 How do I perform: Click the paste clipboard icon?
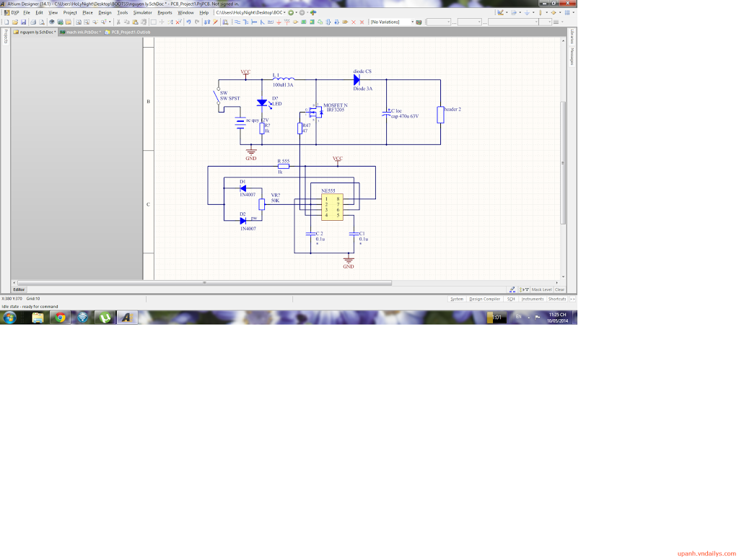135,22
